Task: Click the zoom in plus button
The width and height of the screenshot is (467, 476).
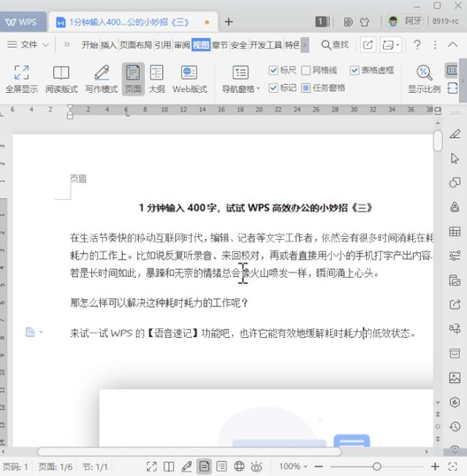Action: 435,466
